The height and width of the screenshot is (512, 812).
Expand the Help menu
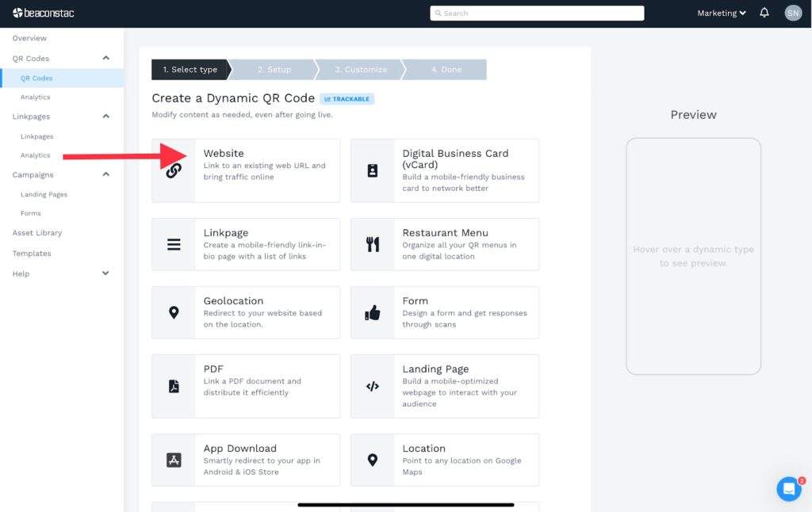105,273
